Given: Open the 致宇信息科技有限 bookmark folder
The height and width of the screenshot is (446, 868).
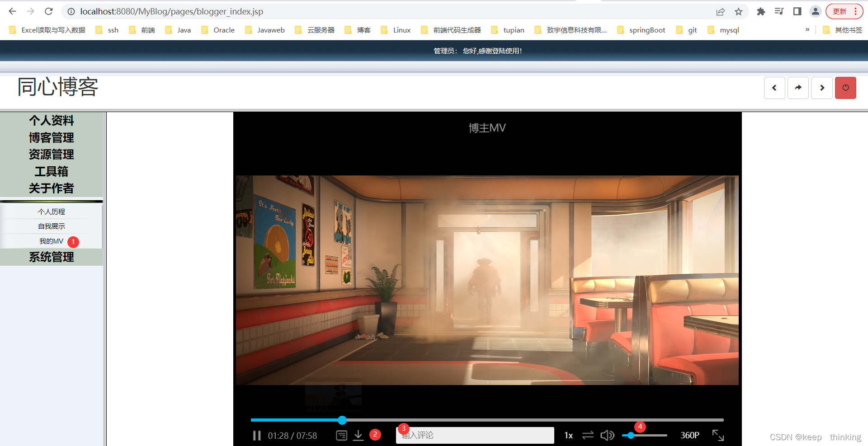Looking at the screenshot, I should pyautogui.click(x=571, y=30).
